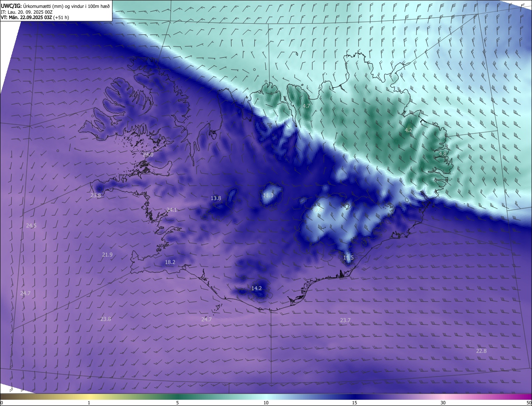Click the 22.8 value on the map
The width and height of the screenshot is (532, 406).
point(481,351)
